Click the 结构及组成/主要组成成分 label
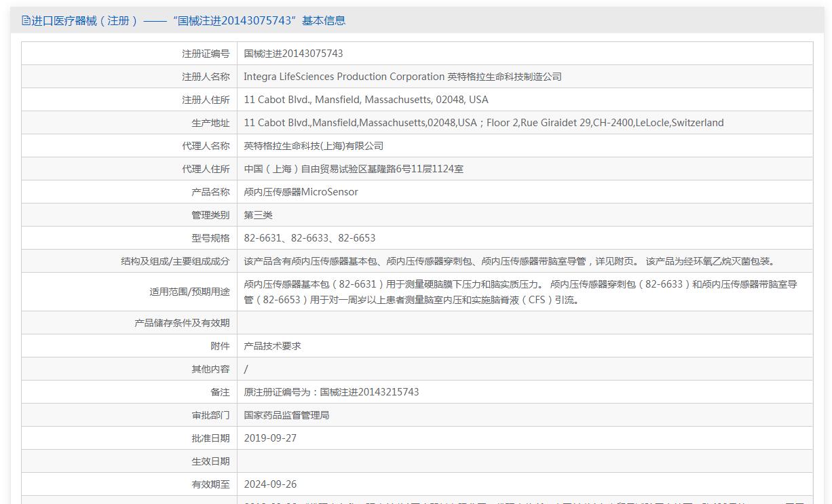The image size is (832, 504). [175, 261]
